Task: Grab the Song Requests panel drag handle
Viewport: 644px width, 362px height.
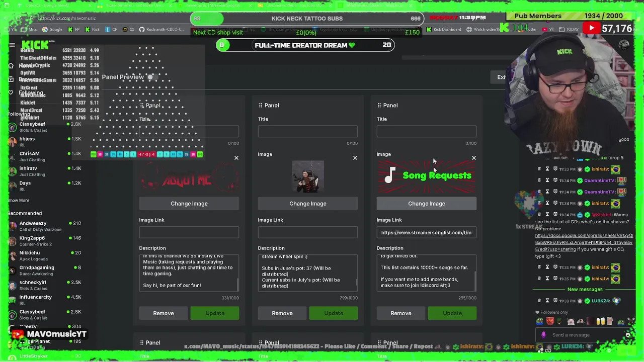Action: [x=379, y=105]
